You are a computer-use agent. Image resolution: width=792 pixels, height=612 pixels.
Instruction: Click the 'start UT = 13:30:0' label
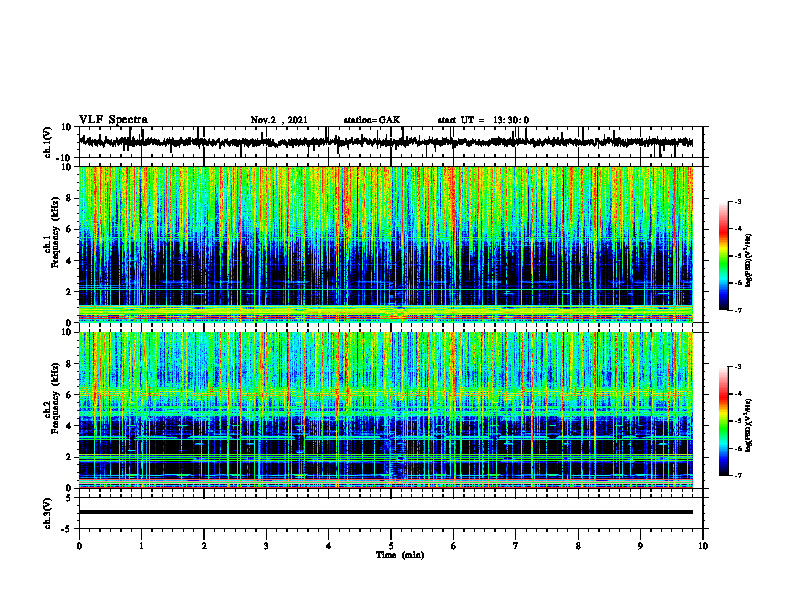point(483,120)
